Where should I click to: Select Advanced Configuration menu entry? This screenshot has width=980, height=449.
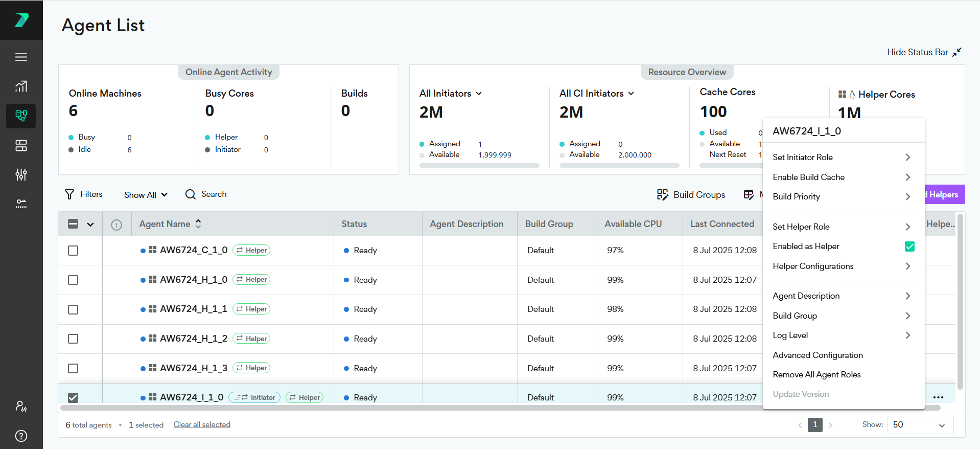pos(818,355)
